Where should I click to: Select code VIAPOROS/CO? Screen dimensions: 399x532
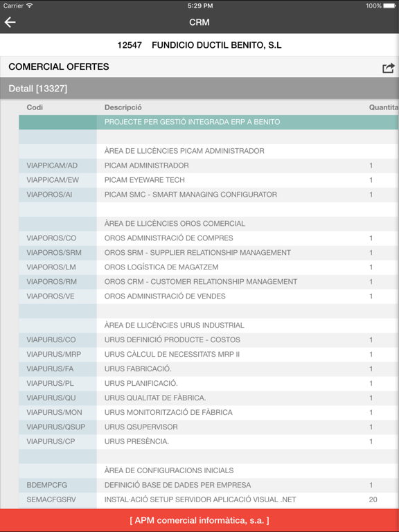tap(51, 238)
